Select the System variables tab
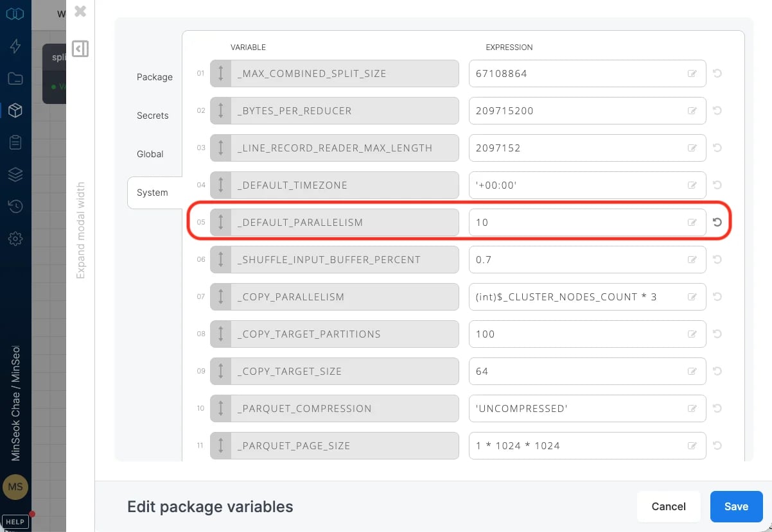Screen dimensions: 772x532 pyautogui.click(x=153, y=193)
